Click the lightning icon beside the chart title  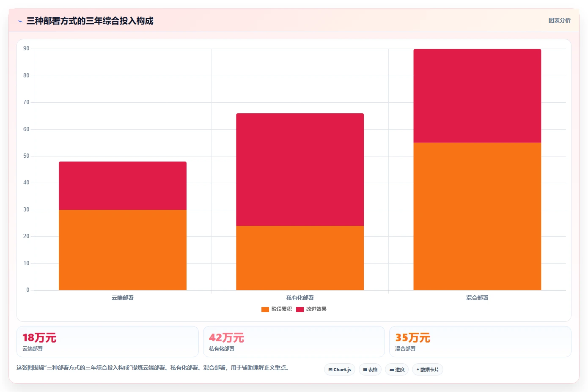20,21
